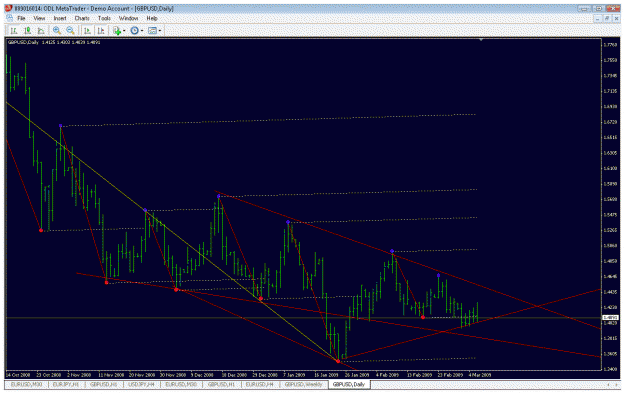Click the Indicators list icon
The width and height of the screenshot is (625, 394).
117,31
